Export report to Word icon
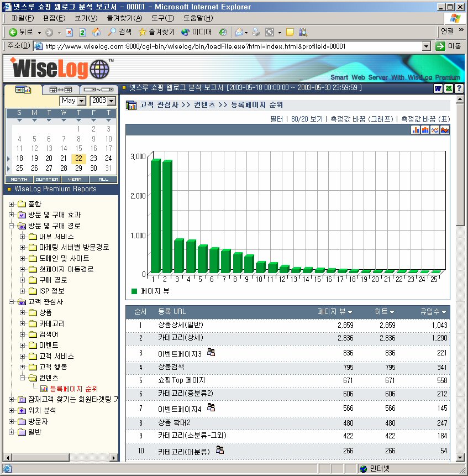Screen dimensions: 468x476 pyautogui.click(x=438, y=88)
